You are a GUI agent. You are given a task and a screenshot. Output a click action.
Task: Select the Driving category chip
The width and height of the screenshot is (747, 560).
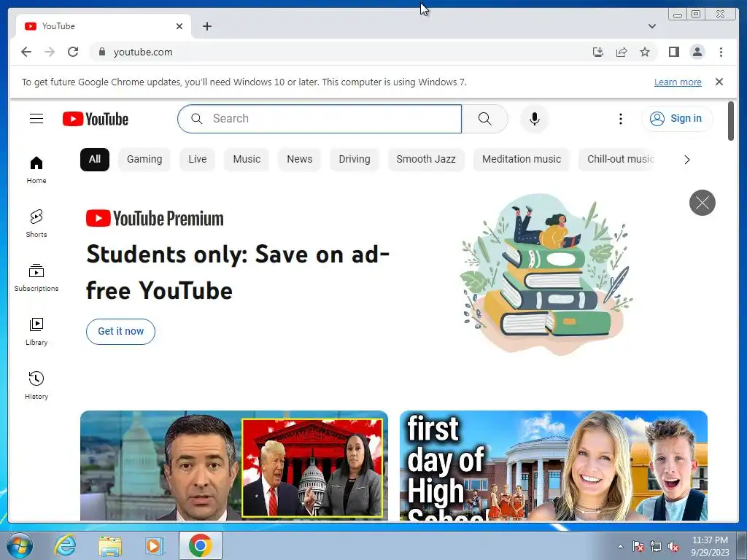(355, 160)
